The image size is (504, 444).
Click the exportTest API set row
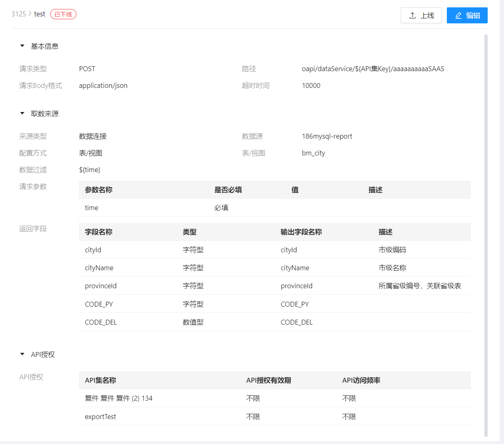[x=274, y=417]
